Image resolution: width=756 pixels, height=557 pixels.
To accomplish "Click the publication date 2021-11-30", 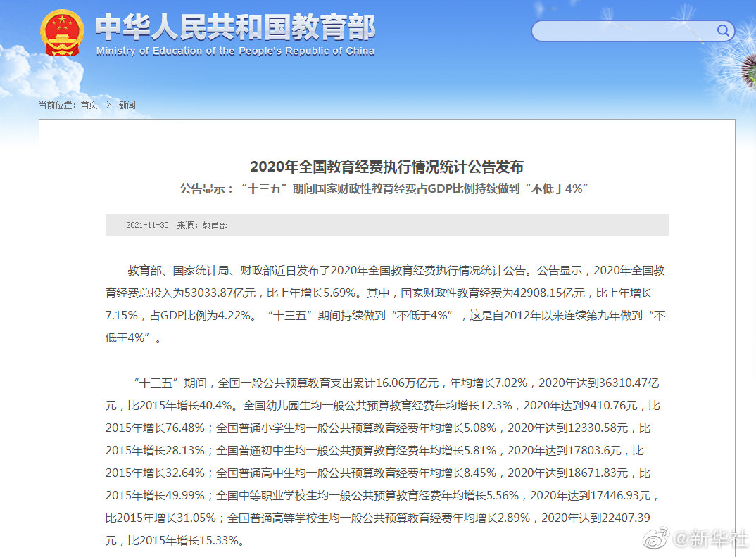I will coord(147,225).
